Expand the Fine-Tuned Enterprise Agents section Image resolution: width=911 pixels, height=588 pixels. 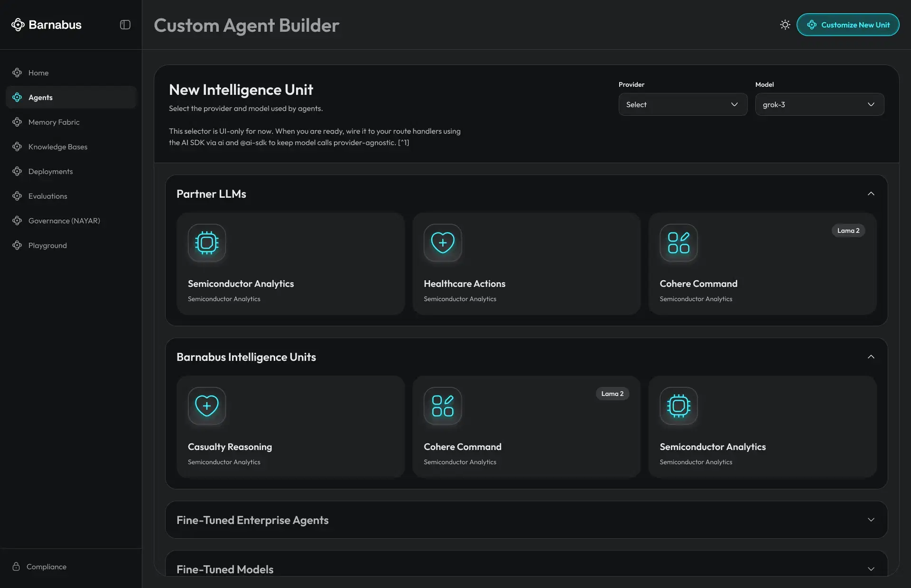coord(871,520)
